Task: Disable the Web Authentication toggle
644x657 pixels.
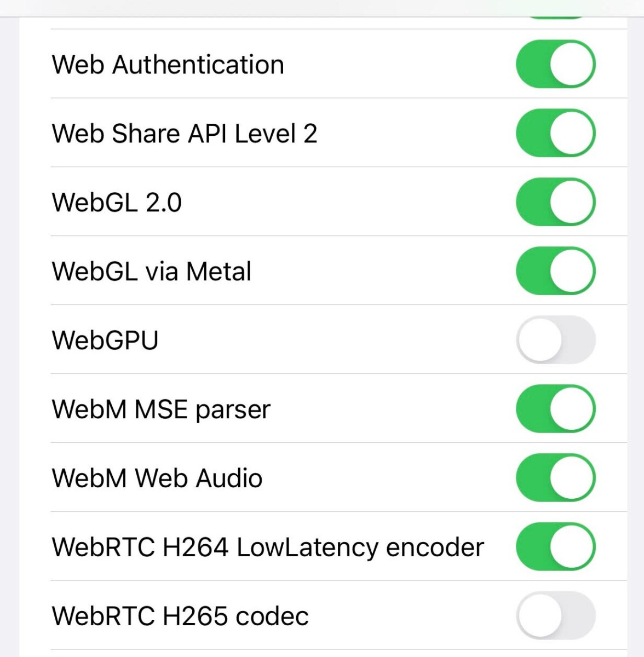Action: (x=555, y=64)
